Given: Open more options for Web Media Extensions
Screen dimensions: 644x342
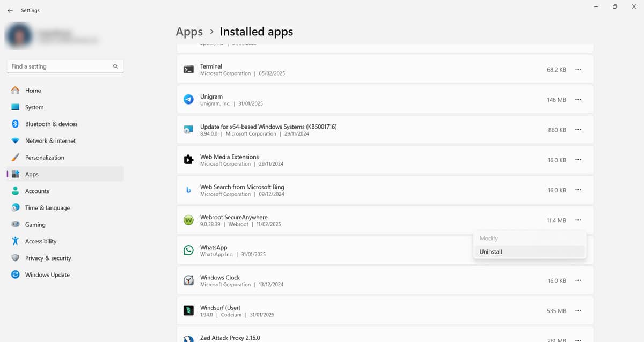Looking at the screenshot, I should point(578,160).
